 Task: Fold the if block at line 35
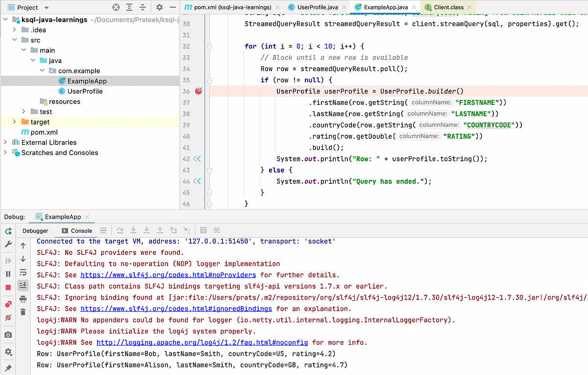point(210,80)
